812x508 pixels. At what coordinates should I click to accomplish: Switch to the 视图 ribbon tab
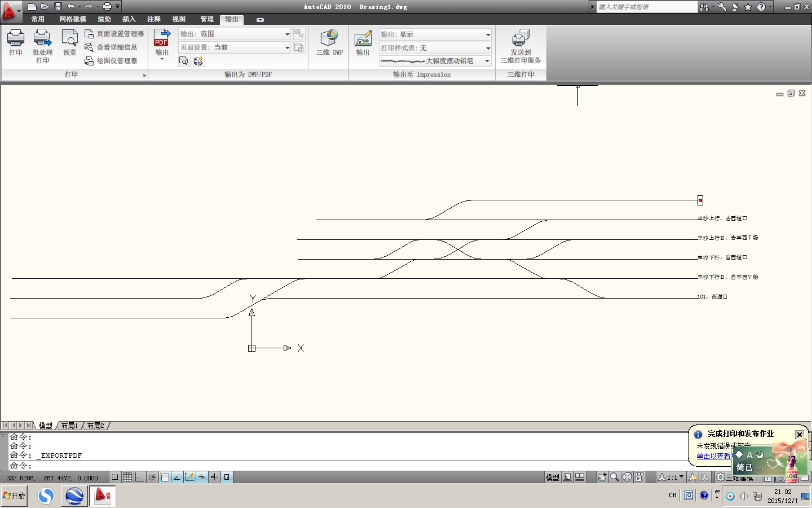click(179, 19)
